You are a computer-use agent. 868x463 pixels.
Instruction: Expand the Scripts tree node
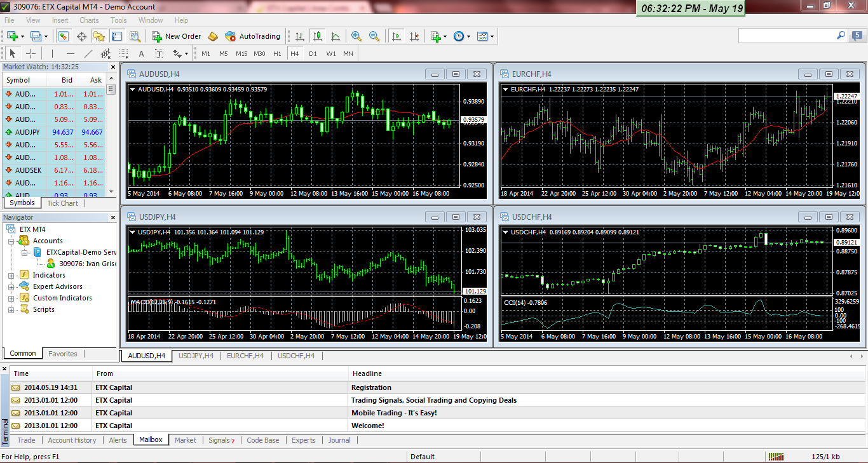(11, 310)
